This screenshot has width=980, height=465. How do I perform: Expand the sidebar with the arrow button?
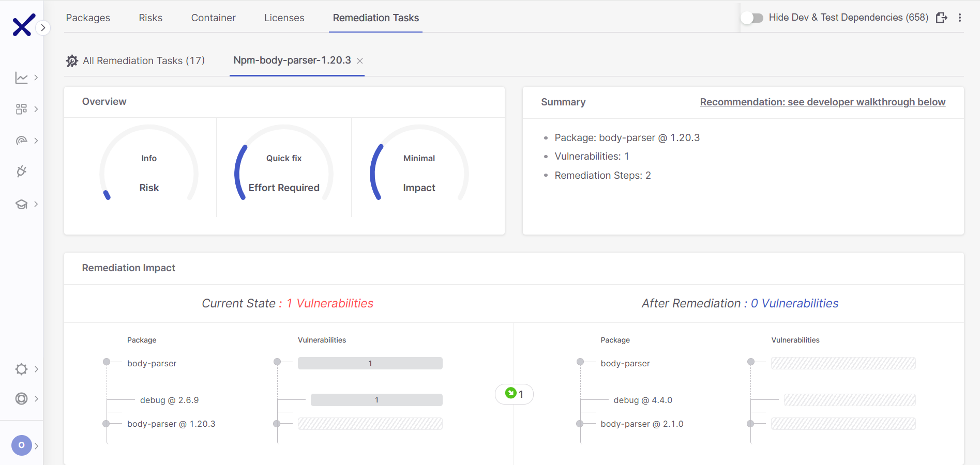coord(43,27)
